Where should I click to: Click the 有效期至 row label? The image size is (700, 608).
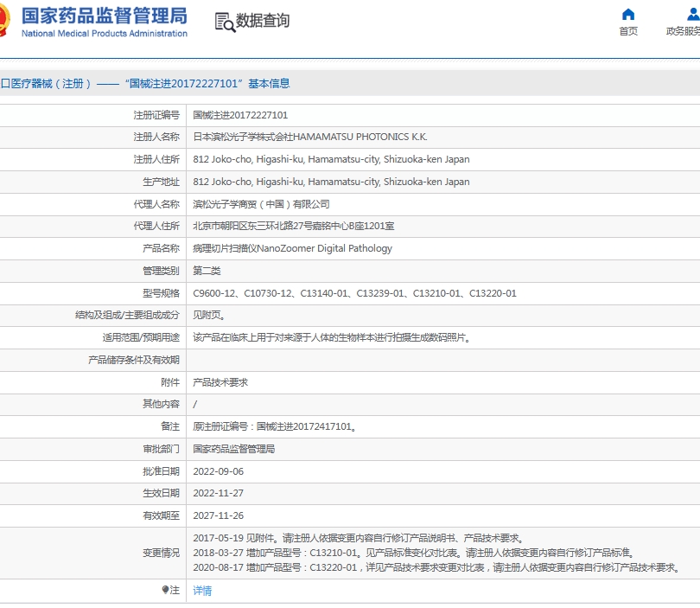tap(161, 515)
